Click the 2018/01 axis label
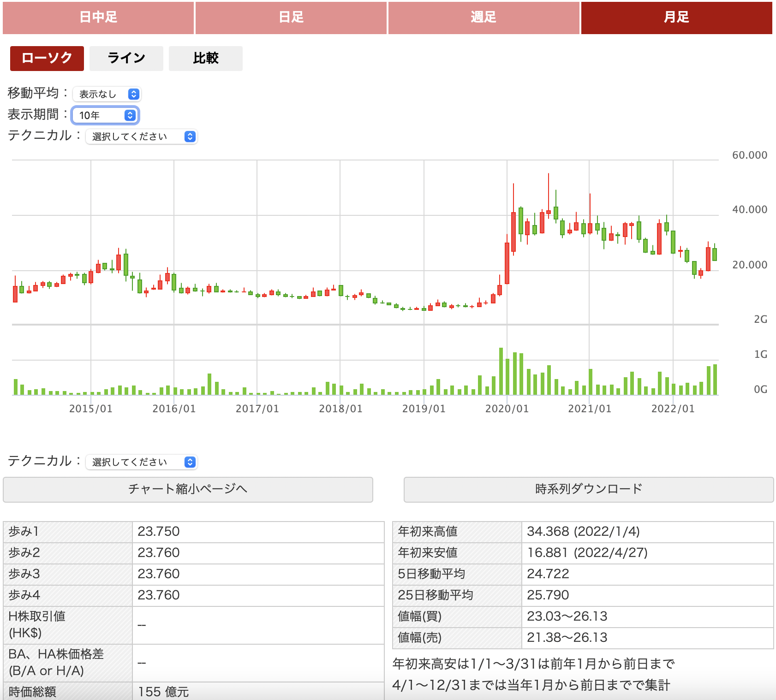This screenshot has height=700, width=776. (341, 409)
